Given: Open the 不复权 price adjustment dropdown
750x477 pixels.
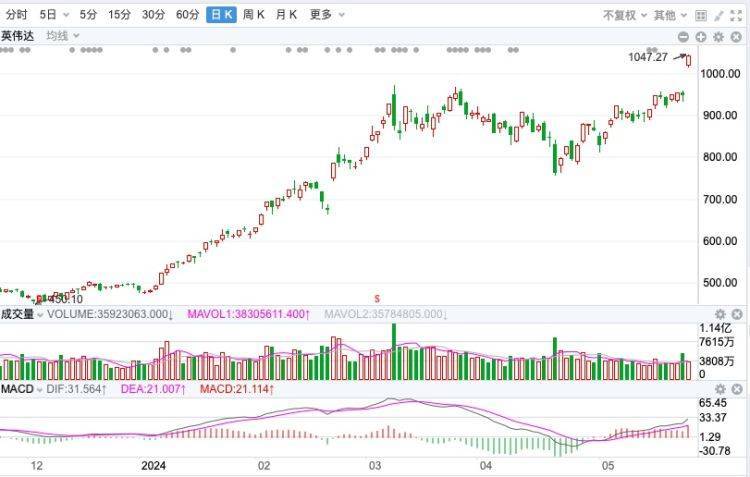Looking at the screenshot, I should pos(625,16).
